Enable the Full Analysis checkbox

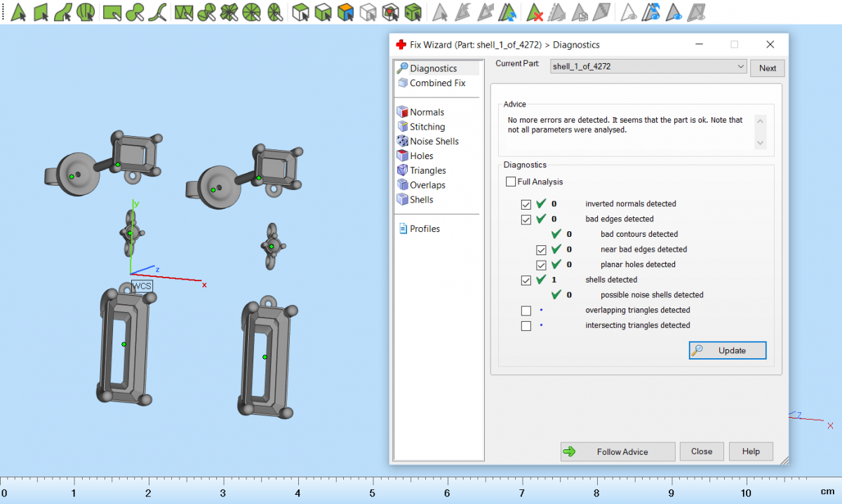[511, 182]
